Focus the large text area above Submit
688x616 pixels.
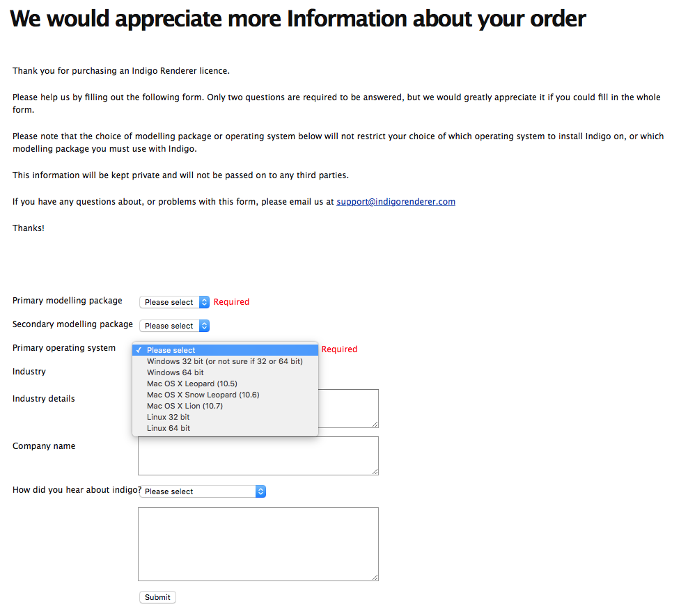258,544
